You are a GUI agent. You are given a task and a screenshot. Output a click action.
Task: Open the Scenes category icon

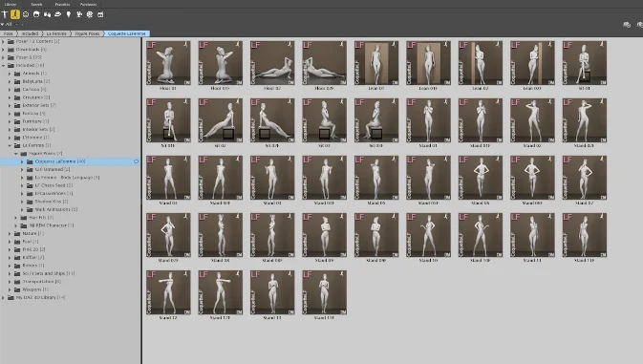pyautogui.click(x=100, y=14)
